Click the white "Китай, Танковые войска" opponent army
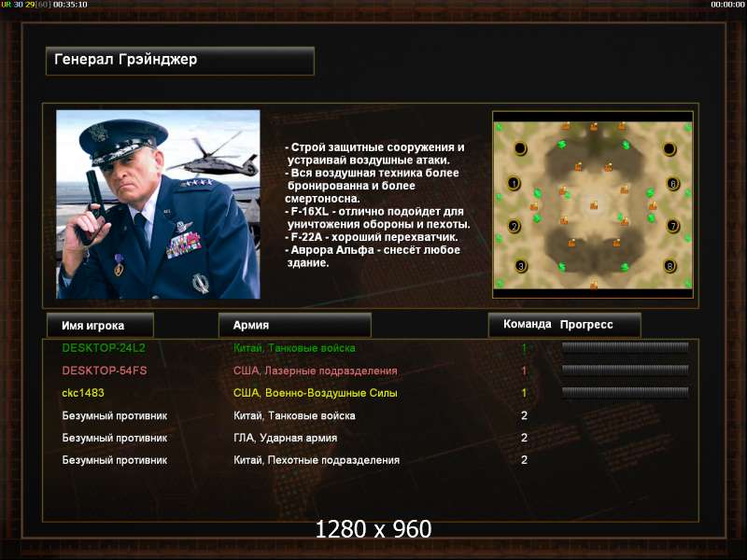747x560 pixels. (294, 415)
